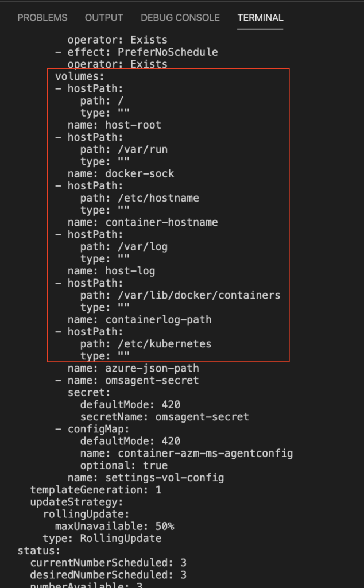Click the 'volumes:' line in terminal

(x=79, y=76)
